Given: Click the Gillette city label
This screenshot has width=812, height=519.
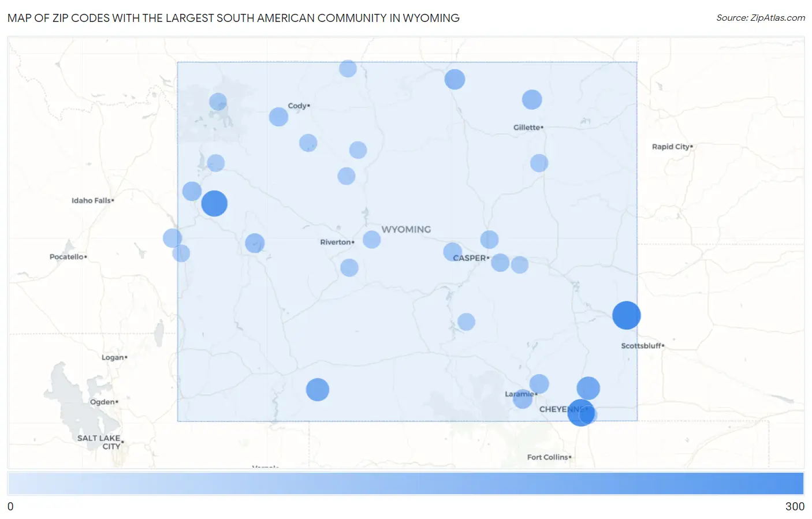Looking at the screenshot, I should click(x=528, y=127).
